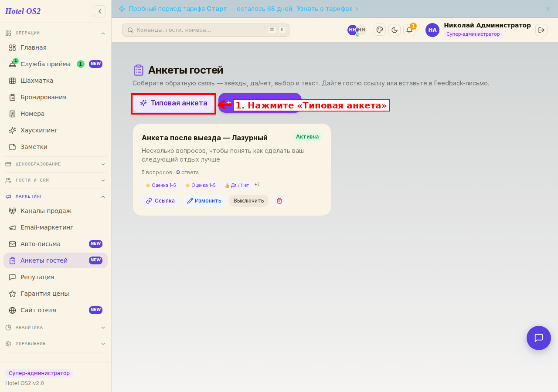Open the chat support bubble
This screenshot has height=392, width=558.
(x=539, y=338)
